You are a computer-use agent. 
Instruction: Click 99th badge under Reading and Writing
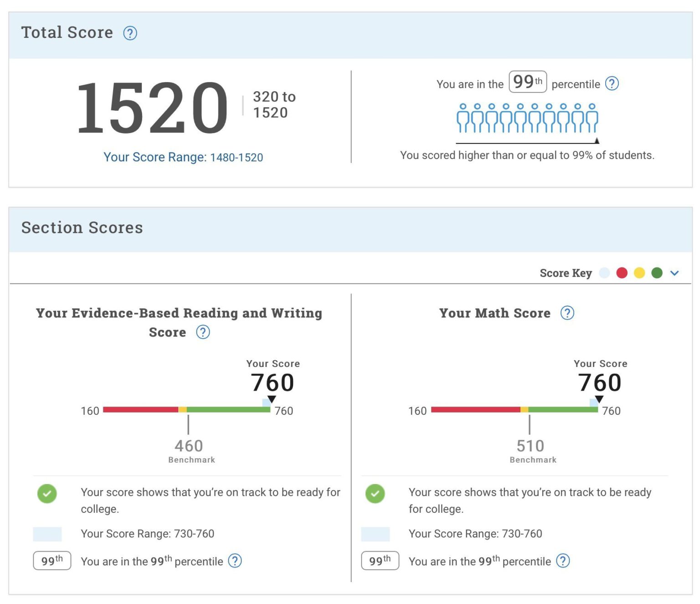(x=52, y=561)
